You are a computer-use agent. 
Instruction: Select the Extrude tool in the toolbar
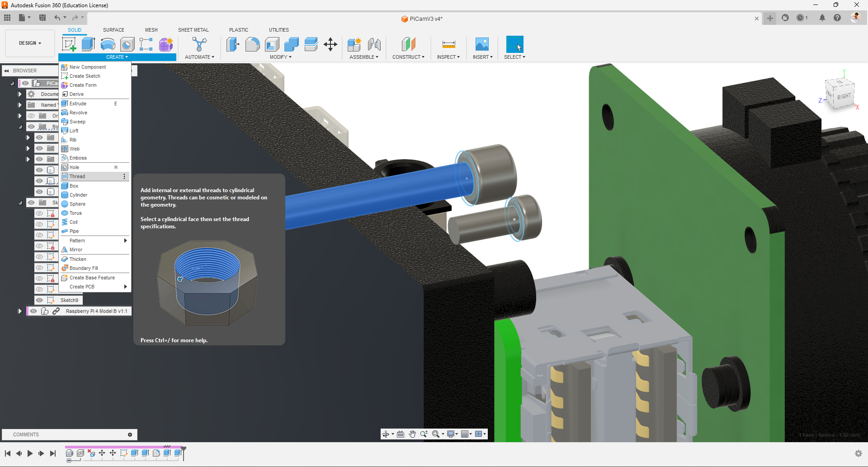coord(88,44)
